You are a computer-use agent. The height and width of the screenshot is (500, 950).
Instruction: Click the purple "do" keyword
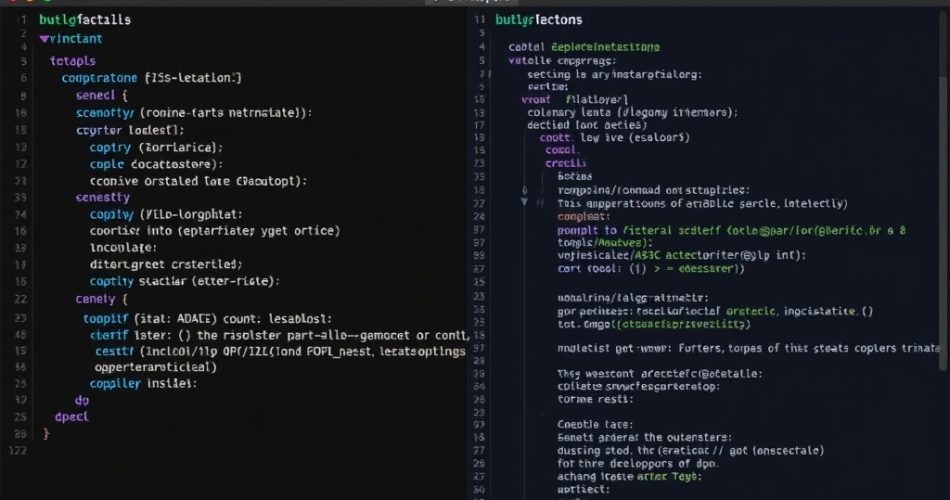coord(82,401)
